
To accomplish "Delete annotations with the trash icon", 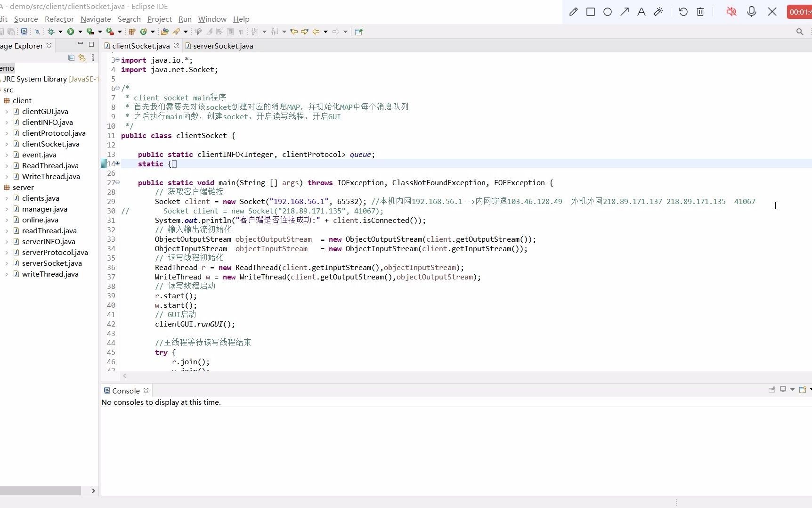I will click(700, 12).
